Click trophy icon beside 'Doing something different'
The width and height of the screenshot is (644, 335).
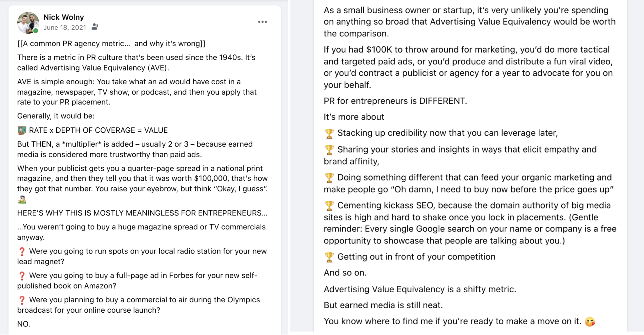[329, 178]
